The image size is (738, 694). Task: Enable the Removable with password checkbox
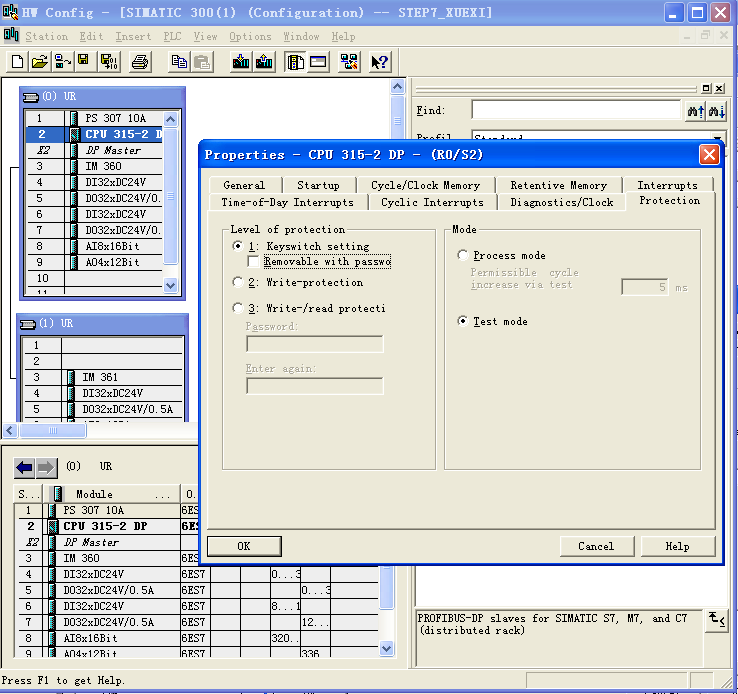[x=254, y=261]
